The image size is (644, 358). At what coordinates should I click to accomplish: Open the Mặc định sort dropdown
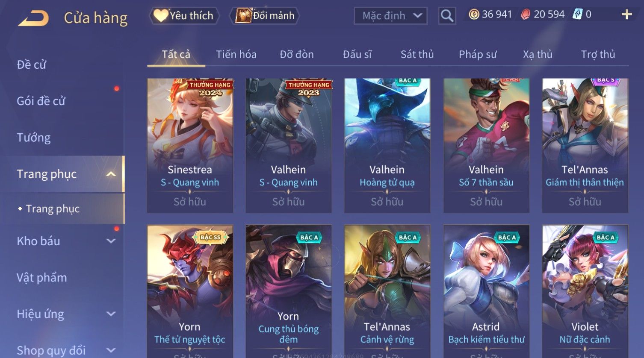click(x=390, y=16)
